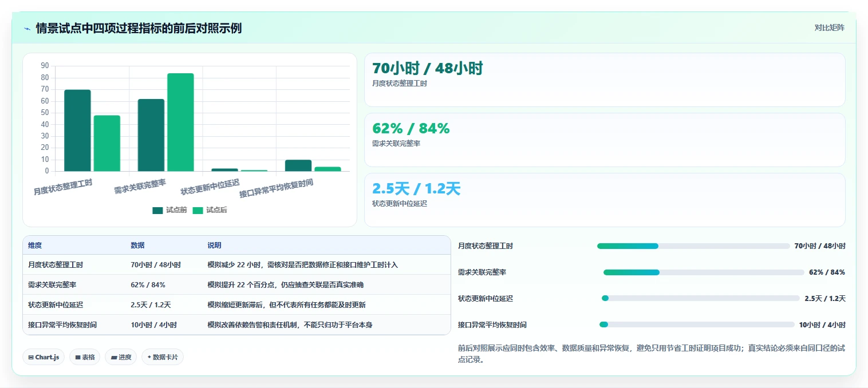Click the lightning icon beside the header title
This screenshot has height=388, width=868.
click(x=27, y=28)
